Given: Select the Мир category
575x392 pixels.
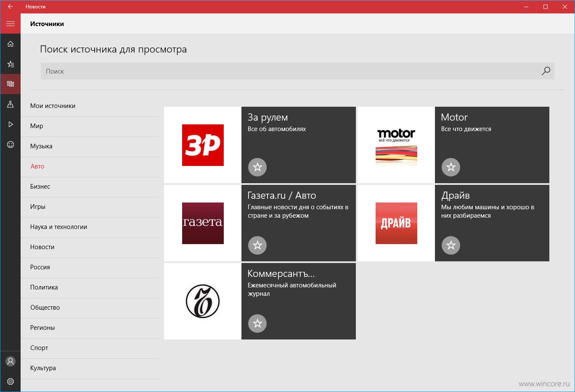Looking at the screenshot, I should 90,126.
